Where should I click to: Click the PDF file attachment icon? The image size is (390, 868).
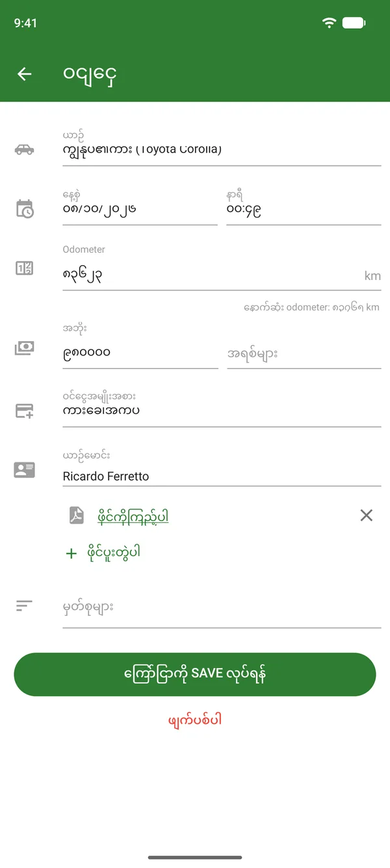77,516
